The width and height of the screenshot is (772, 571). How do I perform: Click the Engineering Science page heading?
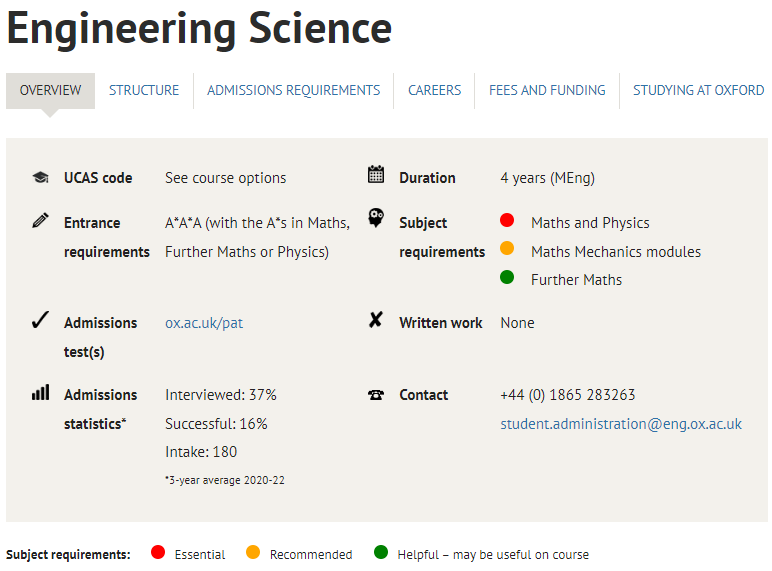(199, 29)
